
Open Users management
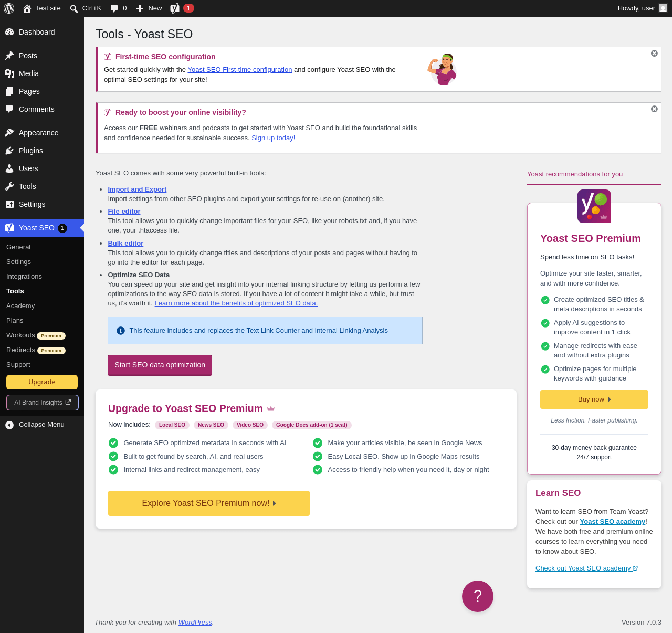(x=42, y=168)
